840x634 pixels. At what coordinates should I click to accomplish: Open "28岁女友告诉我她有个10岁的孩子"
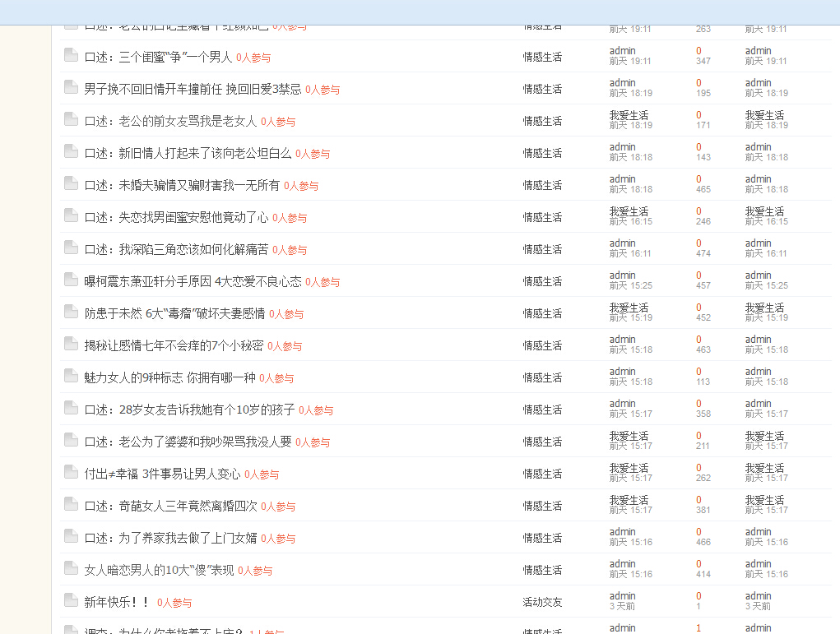click(187, 409)
